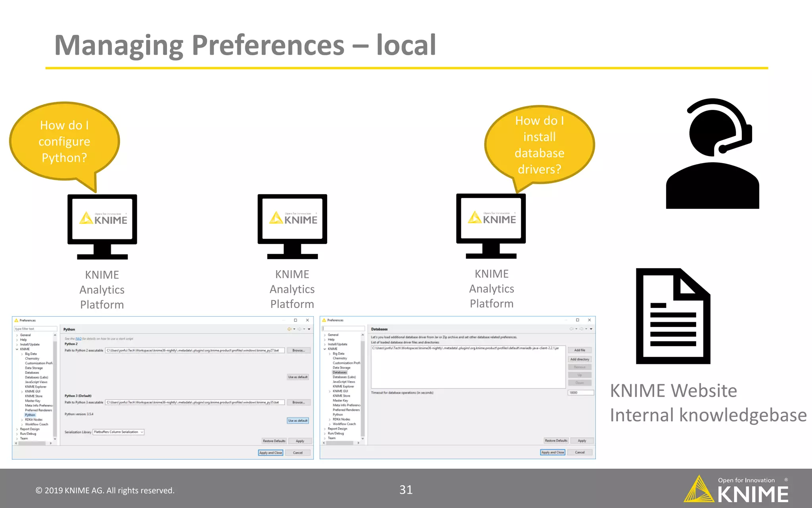Click the Add file button

coord(580,350)
